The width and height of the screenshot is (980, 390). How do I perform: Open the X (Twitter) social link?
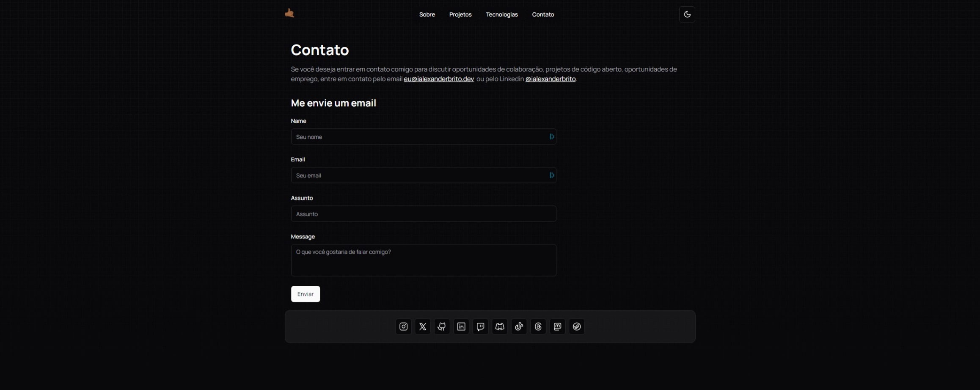tap(423, 326)
